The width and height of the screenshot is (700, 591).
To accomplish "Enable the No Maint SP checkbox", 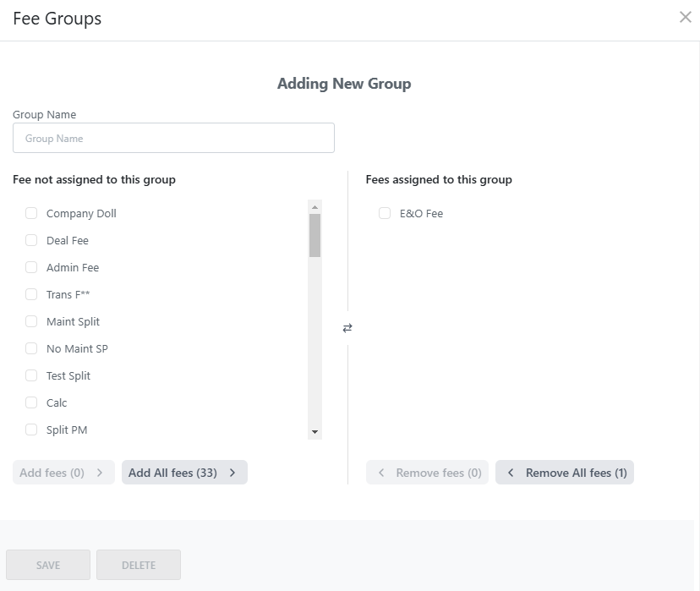I will [31, 348].
